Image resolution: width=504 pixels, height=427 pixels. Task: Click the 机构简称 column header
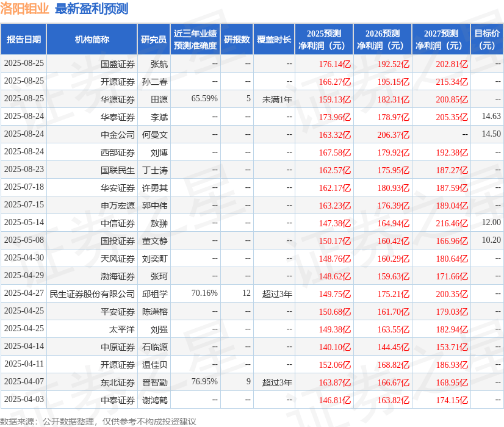click(x=92, y=39)
